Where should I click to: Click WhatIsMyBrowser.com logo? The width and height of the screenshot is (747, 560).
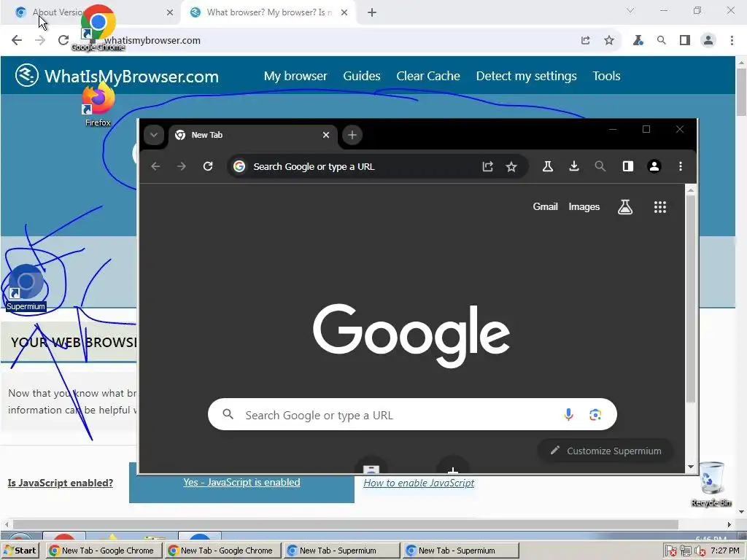117,76
